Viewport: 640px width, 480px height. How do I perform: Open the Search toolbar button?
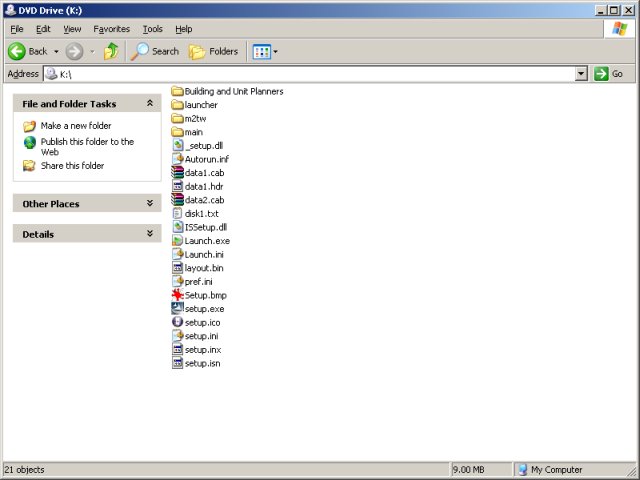tap(155, 51)
